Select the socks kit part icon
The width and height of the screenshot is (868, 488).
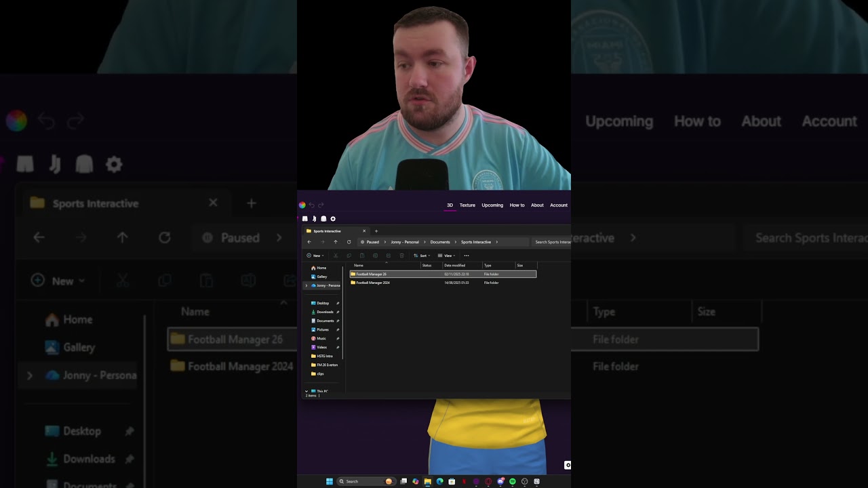click(x=314, y=219)
